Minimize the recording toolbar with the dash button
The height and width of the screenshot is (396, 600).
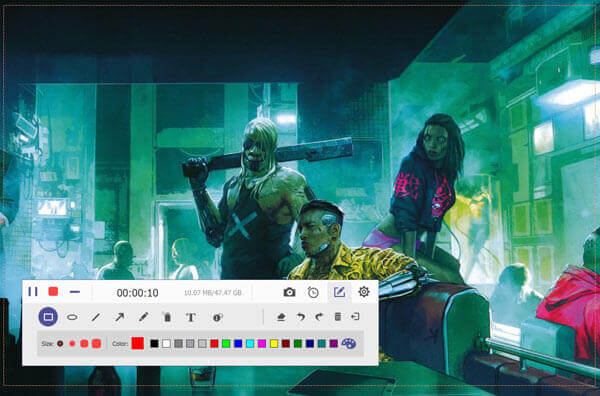pos(75,292)
